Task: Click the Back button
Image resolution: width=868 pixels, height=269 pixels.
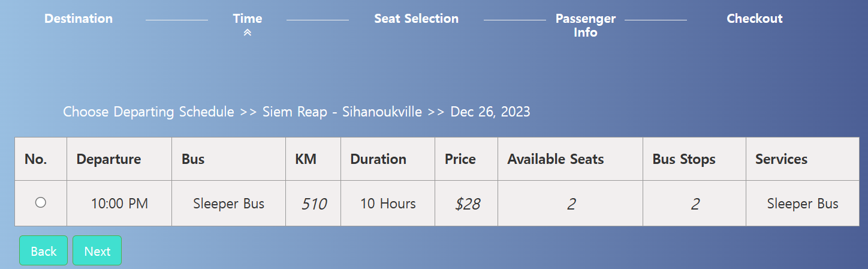Action: click(43, 250)
